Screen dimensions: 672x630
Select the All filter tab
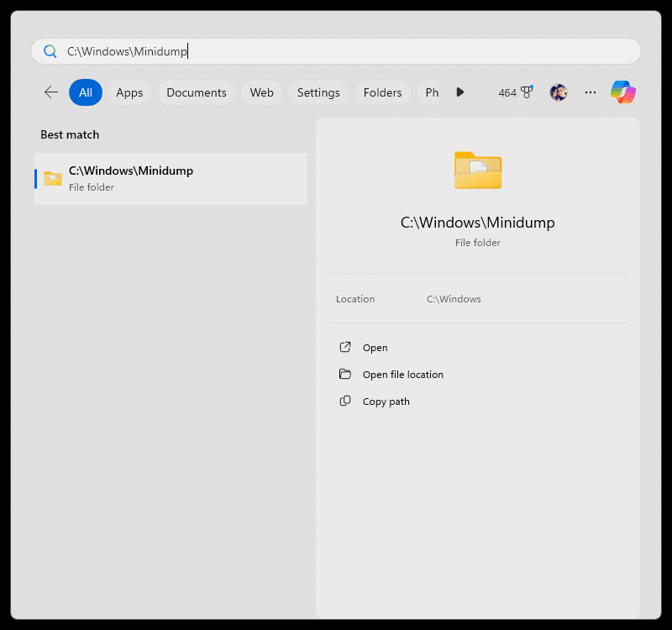click(x=86, y=92)
